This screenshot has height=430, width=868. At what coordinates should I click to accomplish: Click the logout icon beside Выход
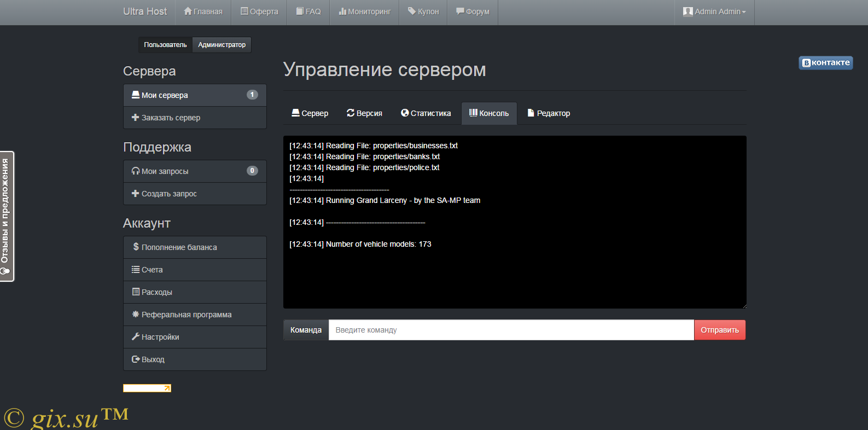point(136,359)
